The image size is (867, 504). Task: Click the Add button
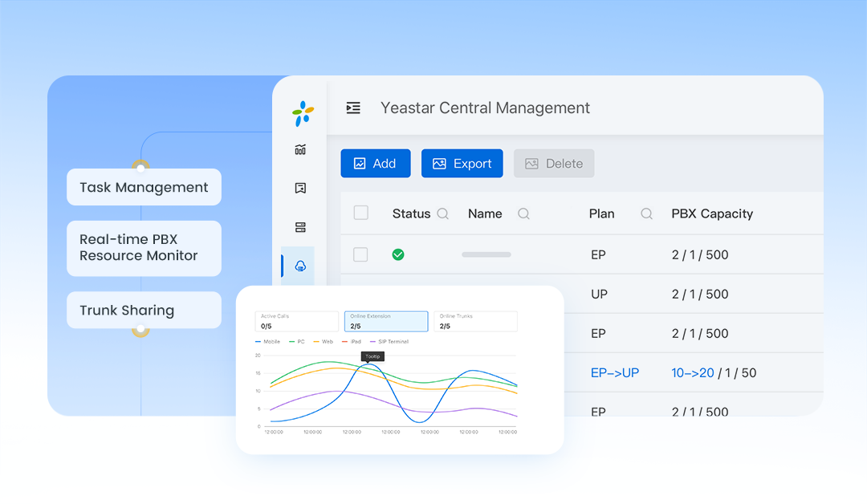point(375,164)
